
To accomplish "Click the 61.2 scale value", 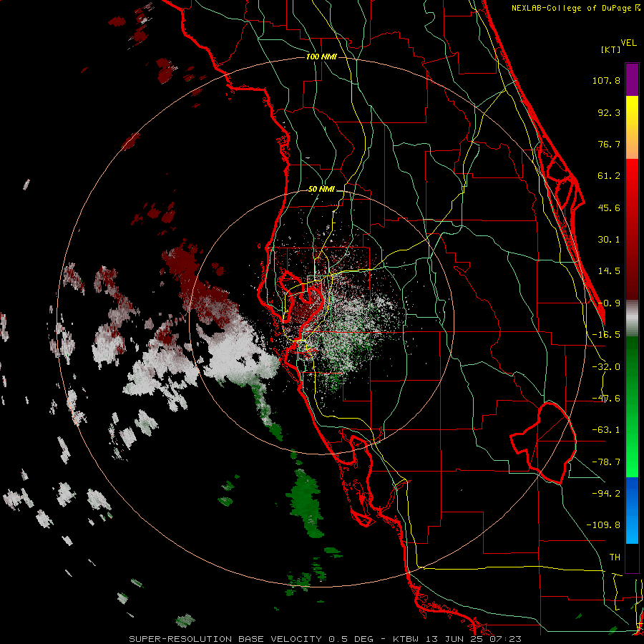I will tap(609, 176).
